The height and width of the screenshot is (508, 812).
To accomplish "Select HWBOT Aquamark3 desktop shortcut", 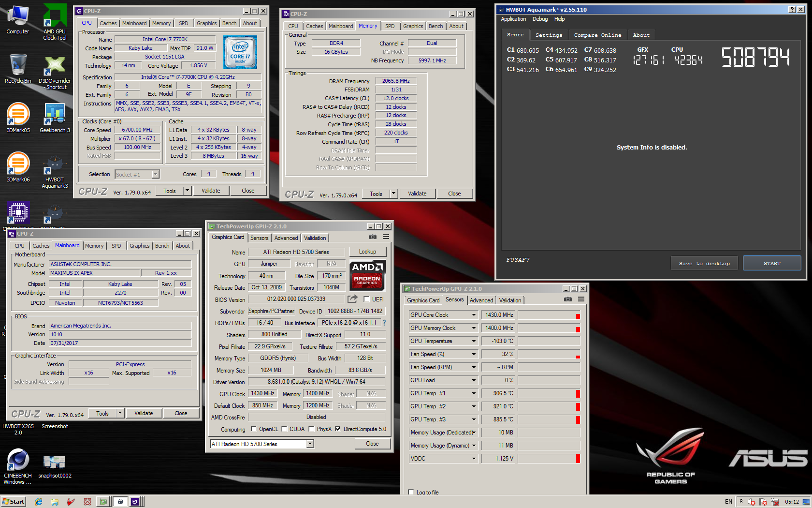I will tap(55, 171).
